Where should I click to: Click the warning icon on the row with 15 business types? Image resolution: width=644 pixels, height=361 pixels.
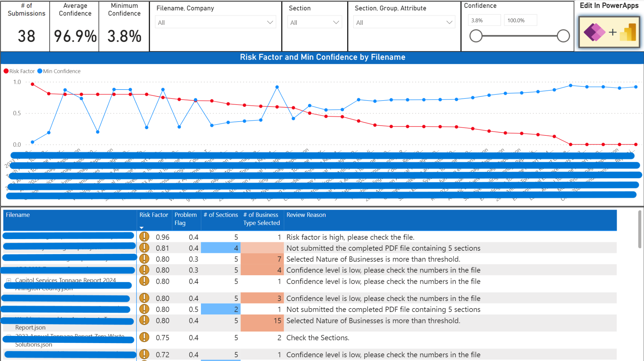[x=145, y=320]
